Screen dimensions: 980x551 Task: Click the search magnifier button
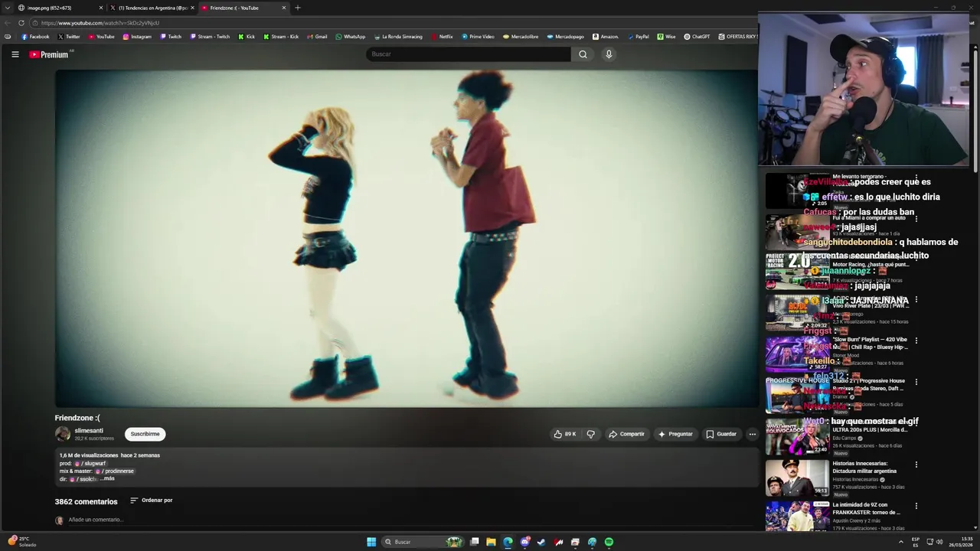click(x=583, y=54)
